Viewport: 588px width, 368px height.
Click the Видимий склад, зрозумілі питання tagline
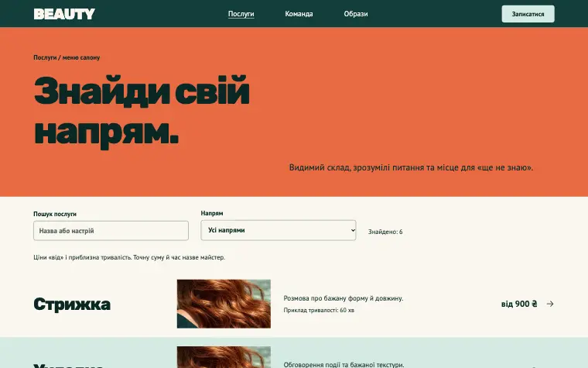(x=411, y=167)
